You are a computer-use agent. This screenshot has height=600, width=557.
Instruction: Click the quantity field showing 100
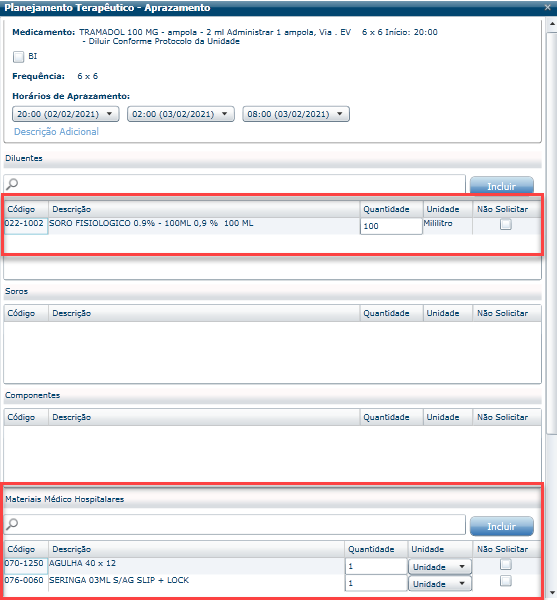[391, 226]
